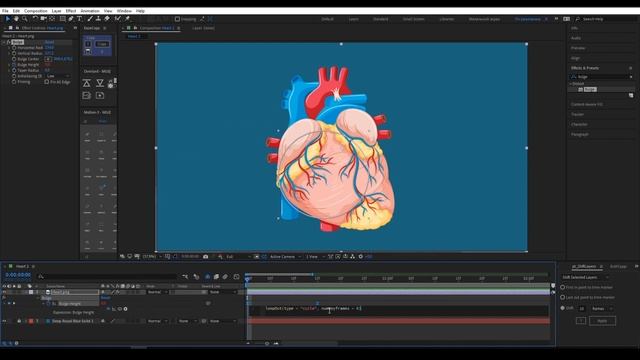Open the composition mini-flowchart icon
This screenshot has height=360, width=640.
click(x=185, y=277)
